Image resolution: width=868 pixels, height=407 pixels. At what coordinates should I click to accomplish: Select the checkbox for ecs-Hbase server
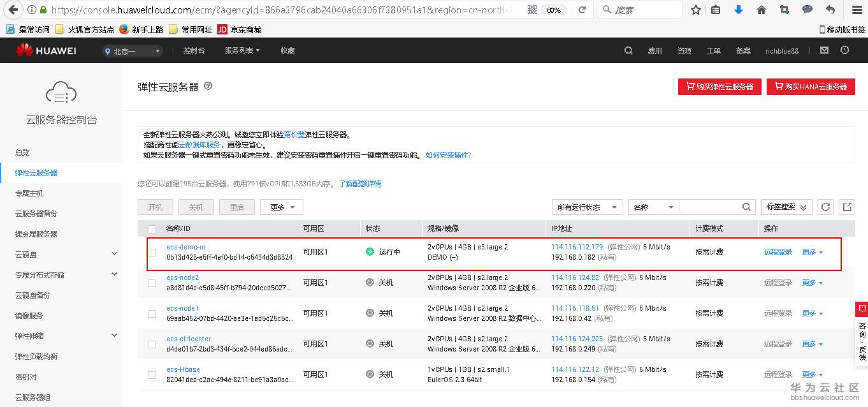coord(151,374)
